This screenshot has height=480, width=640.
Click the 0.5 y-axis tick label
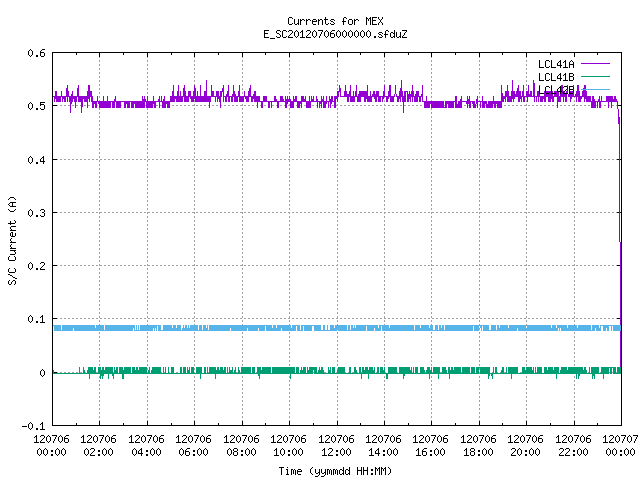click(x=36, y=106)
